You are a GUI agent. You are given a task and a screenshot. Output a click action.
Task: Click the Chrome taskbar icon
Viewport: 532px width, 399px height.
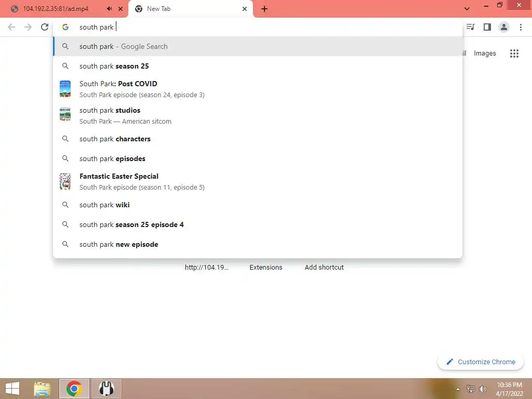74,389
